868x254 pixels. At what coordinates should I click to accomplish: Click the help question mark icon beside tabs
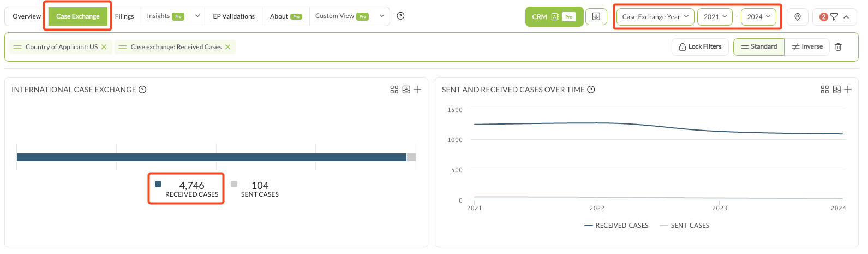[x=401, y=16]
